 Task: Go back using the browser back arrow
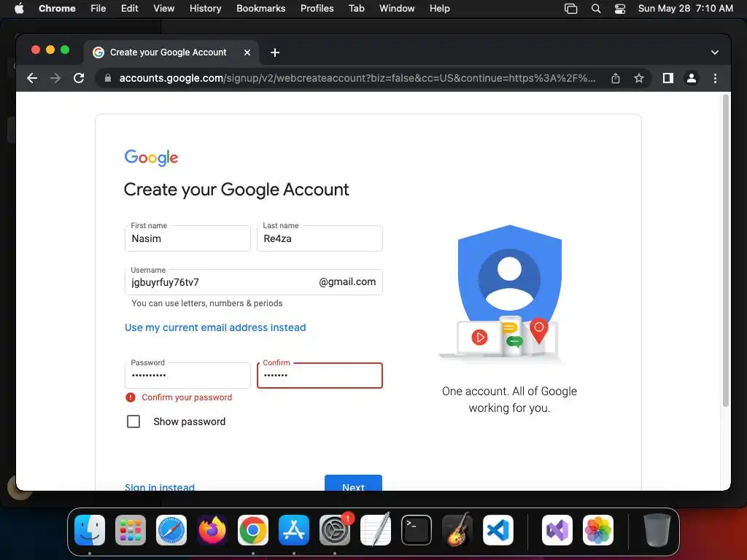(x=32, y=78)
